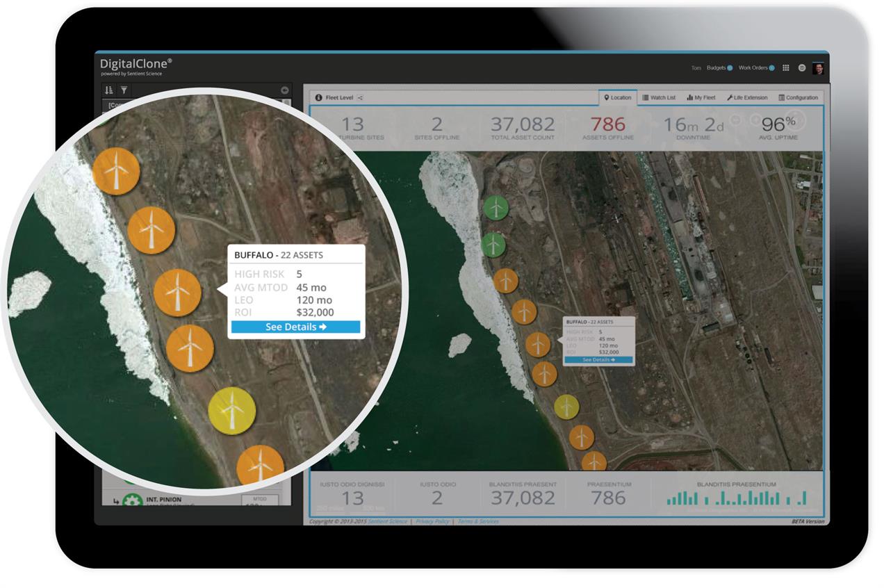Switch to the Location tab
Screen dimensions: 884x588
tap(618, 98)
